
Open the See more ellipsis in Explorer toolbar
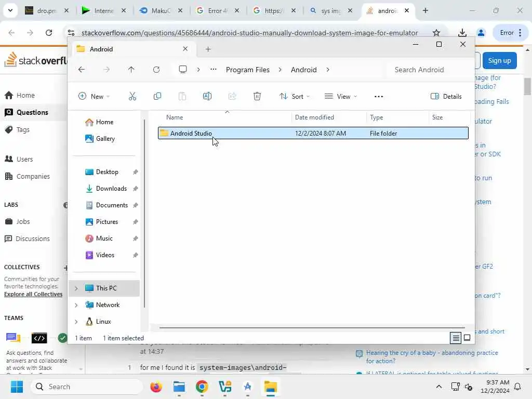pos(379,96)
